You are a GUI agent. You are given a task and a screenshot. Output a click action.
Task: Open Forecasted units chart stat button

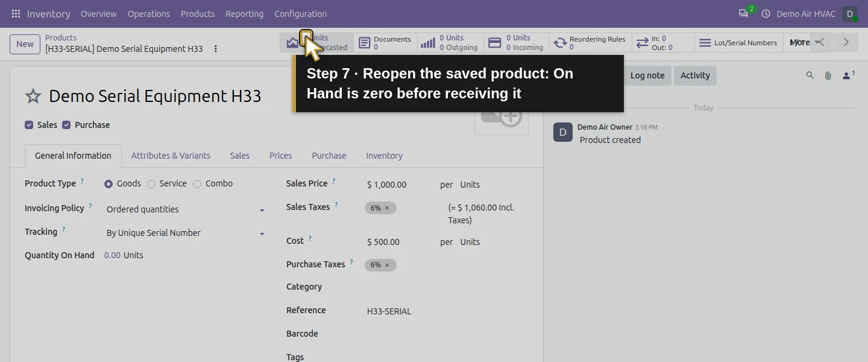click(317, 42)
